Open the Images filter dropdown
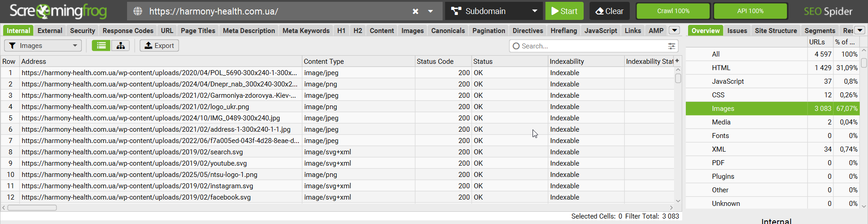The height and width of the screenshot is (224, 868). 43,45
